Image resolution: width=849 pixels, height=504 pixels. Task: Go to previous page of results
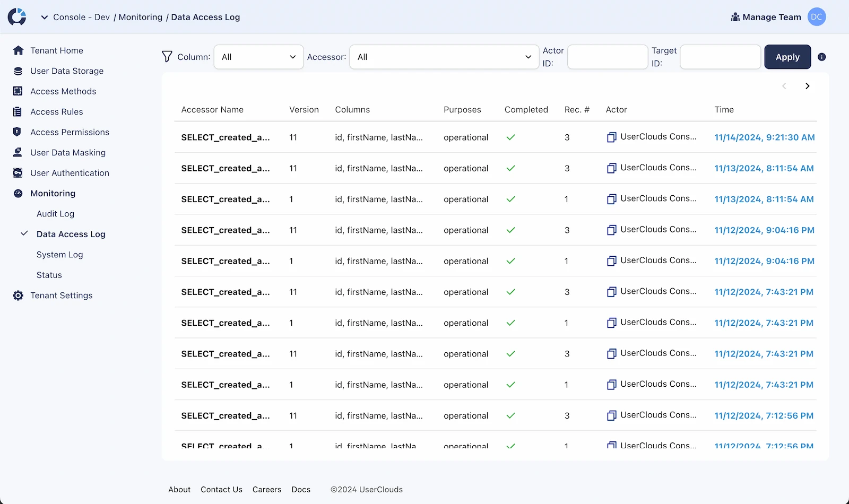point(784,86)
